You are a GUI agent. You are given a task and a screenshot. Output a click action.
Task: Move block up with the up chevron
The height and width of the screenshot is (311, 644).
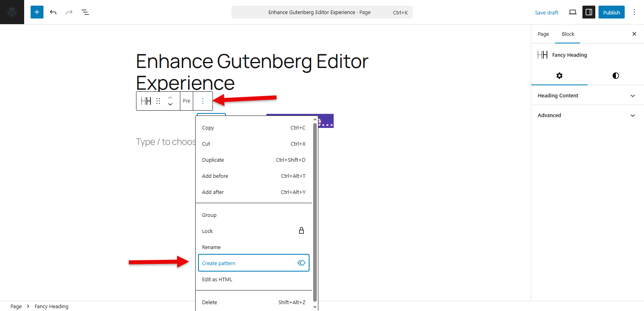[170, 97]
